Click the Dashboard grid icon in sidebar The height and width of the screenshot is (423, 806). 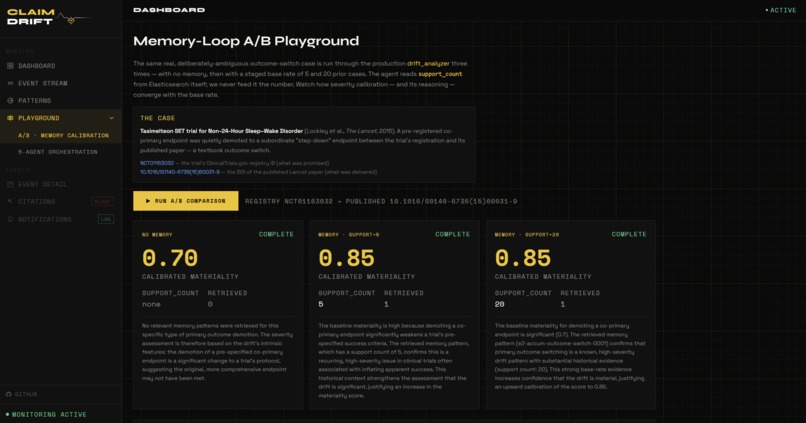pos(10,66)
